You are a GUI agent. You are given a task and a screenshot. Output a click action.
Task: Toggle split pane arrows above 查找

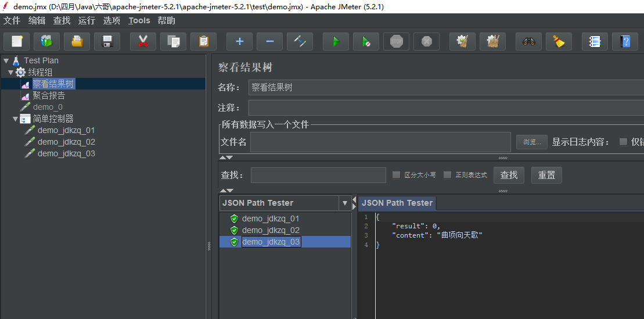point(226,157)
